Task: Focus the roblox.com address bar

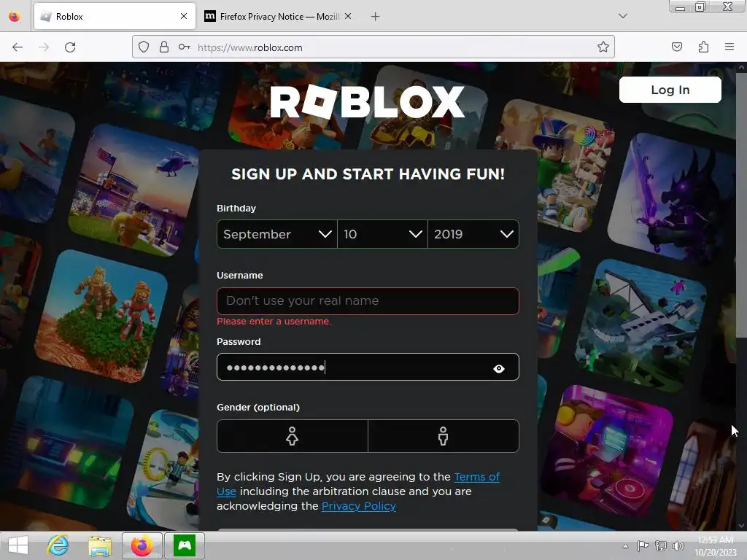Action: pos(373,47)
